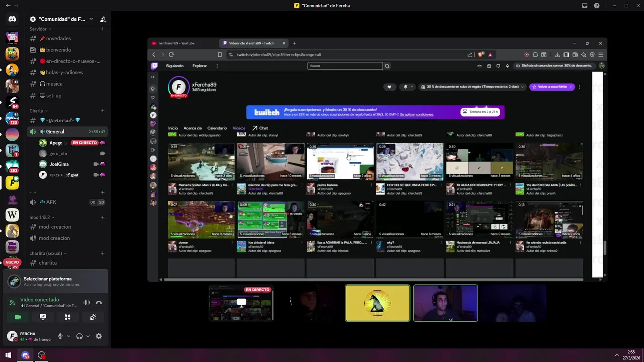
Task: Click the heart follow button on xFercha89
Action: (x=389, y=87)
